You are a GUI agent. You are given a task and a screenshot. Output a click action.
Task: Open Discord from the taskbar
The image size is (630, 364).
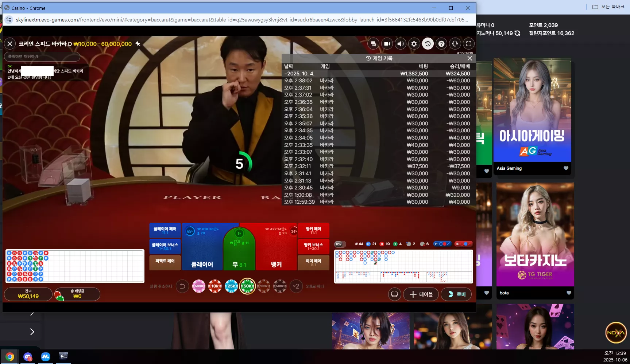click(x=28, y=357)
